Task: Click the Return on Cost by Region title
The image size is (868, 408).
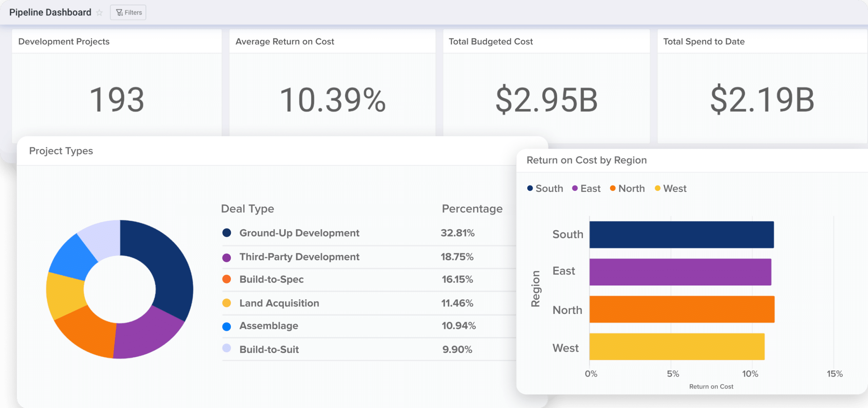Action: click(586, 160)
